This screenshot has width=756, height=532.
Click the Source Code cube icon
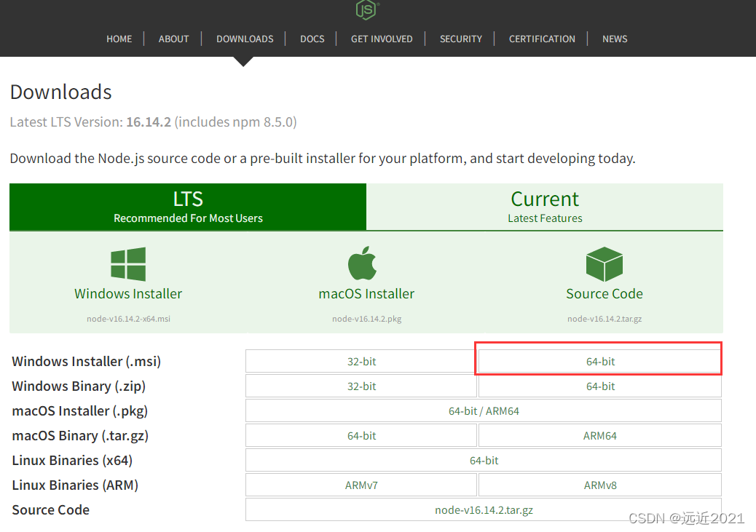pyautogui.click(x=604, y=264)
